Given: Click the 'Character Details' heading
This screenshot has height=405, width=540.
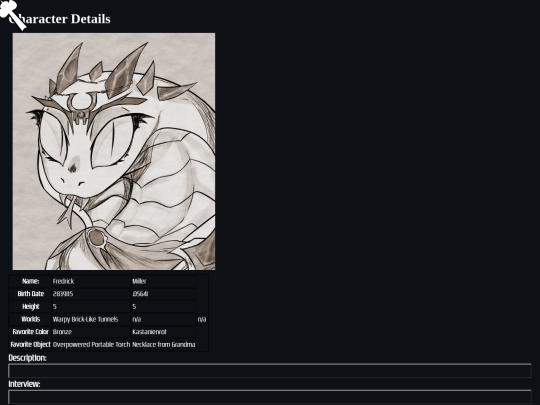Looking at the screenshot, I should 59,19.
